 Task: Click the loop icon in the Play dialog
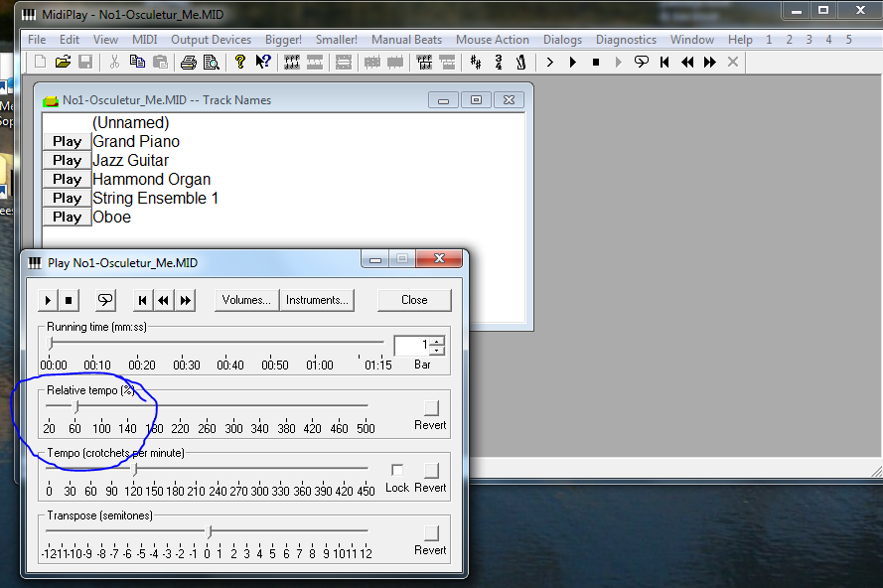click(x=104, y=300)
